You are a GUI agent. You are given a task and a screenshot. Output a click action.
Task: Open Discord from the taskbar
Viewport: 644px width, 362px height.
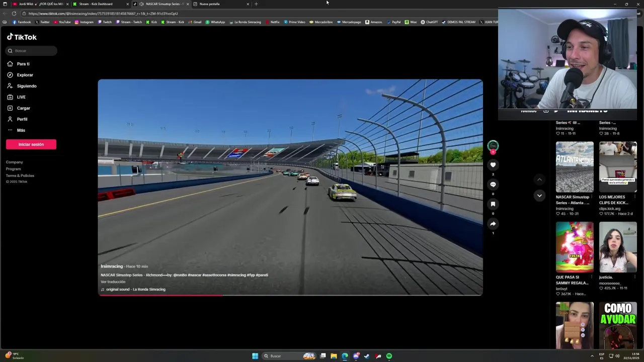tap(356, 356)
